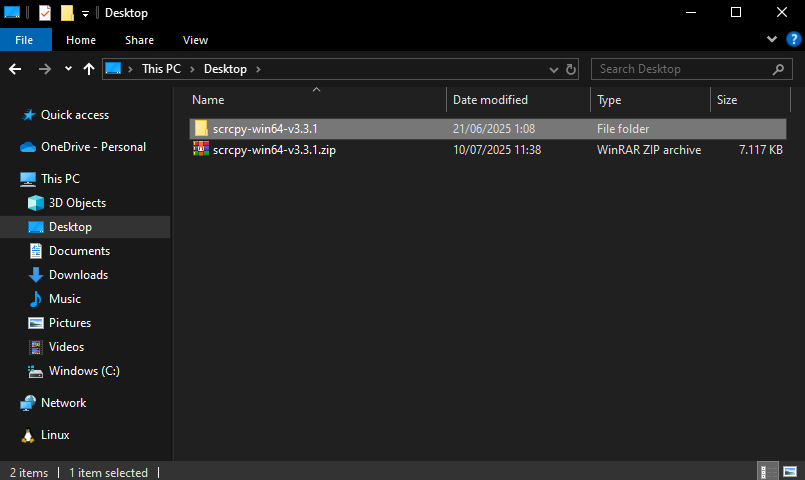Open the Recent locations dropdown arrow

pos(68,69)
